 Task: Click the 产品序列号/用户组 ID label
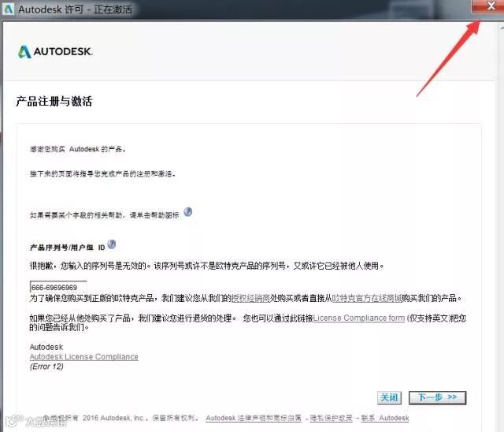[x=68, y=248]
